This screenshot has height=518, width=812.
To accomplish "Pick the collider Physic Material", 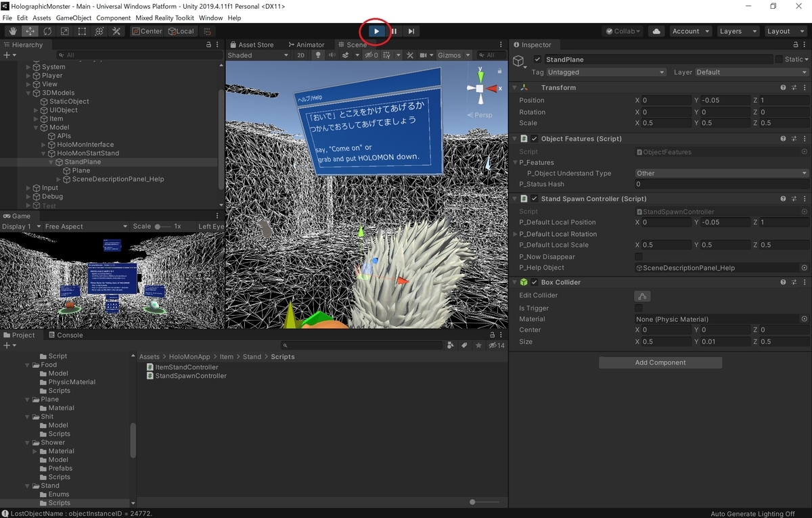I will (805, 319).
